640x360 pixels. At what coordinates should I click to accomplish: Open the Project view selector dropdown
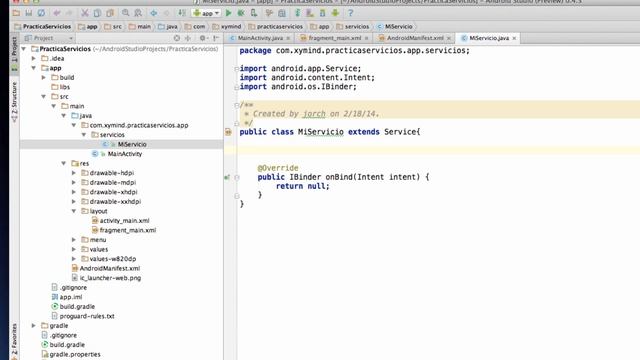(48, 38)
